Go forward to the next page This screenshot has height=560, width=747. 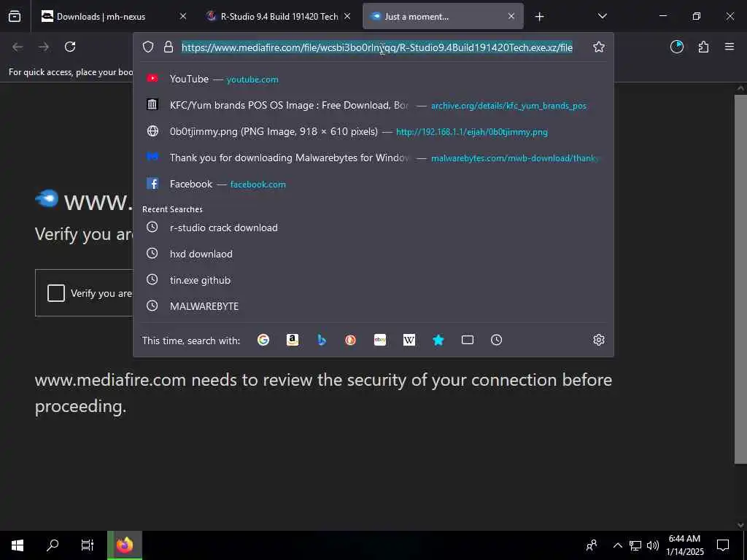44,47
